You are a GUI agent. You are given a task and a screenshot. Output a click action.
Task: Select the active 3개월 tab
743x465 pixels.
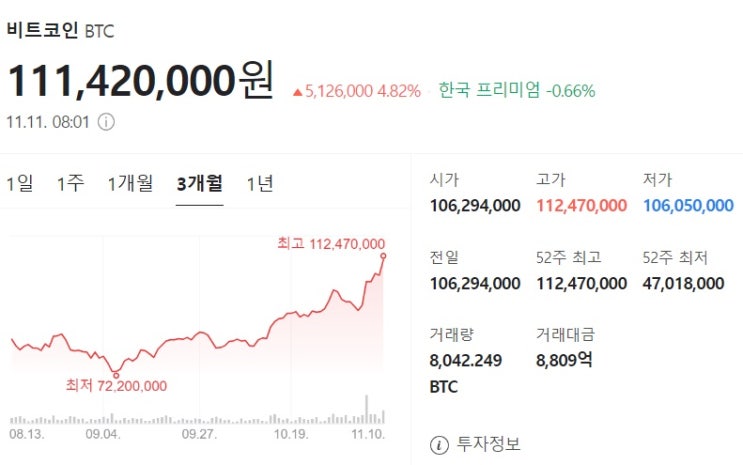199,183
